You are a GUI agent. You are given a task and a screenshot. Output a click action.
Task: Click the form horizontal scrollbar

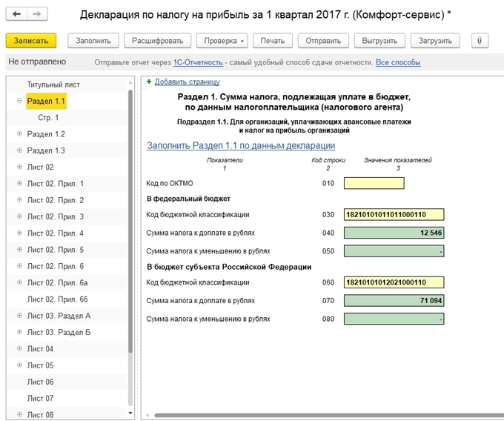pyautogui.click(x=328, y=416)
